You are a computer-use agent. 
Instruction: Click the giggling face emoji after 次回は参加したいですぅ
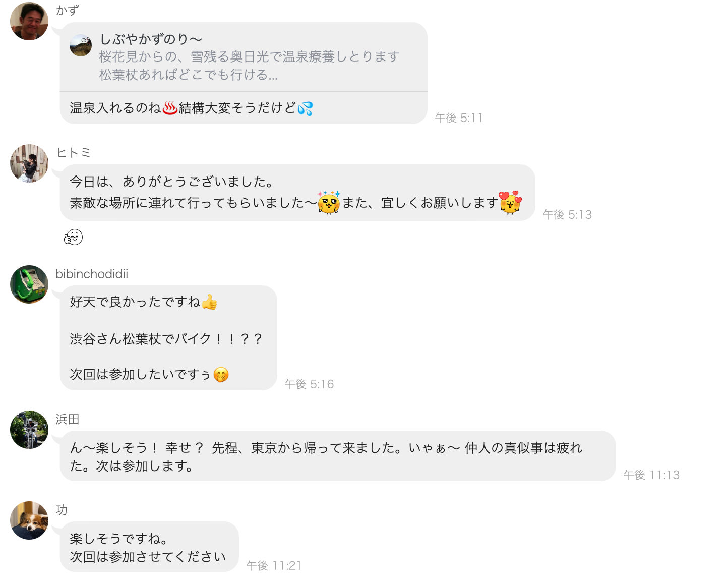coord(221,375)
